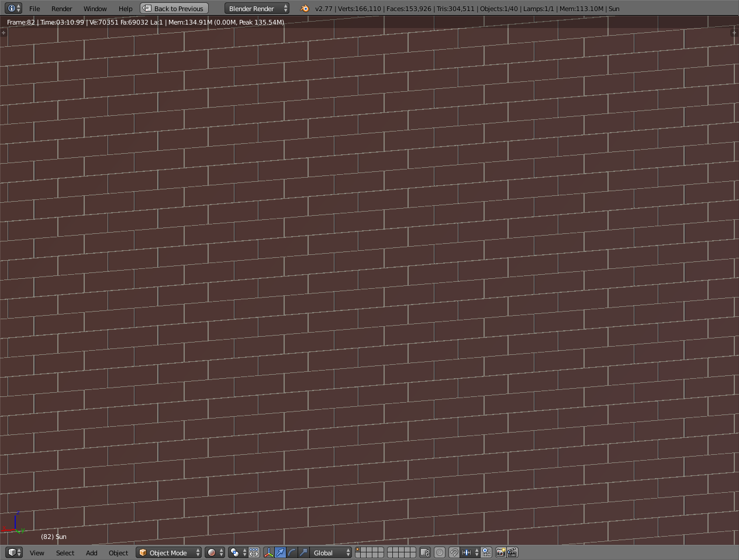Open the Object Mode dropdown
The height and width of the screenshot is (560, 739).
(x=168, y=552)
